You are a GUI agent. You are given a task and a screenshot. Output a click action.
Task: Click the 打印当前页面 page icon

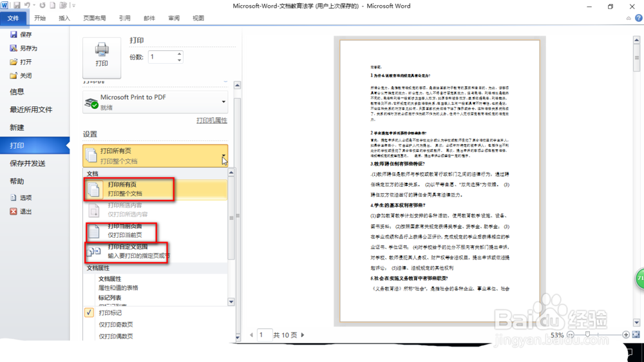[x=94, y=231]
